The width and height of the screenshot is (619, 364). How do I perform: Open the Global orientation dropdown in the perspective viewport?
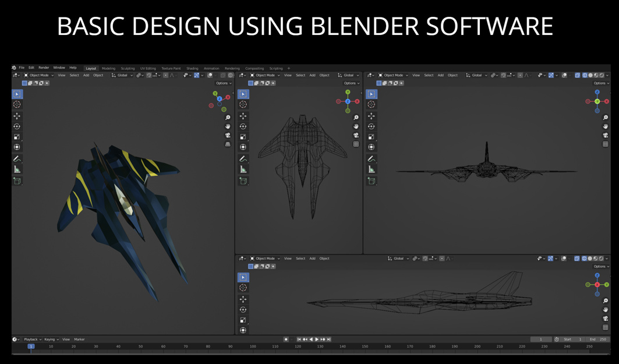click(x=122, y=75)
